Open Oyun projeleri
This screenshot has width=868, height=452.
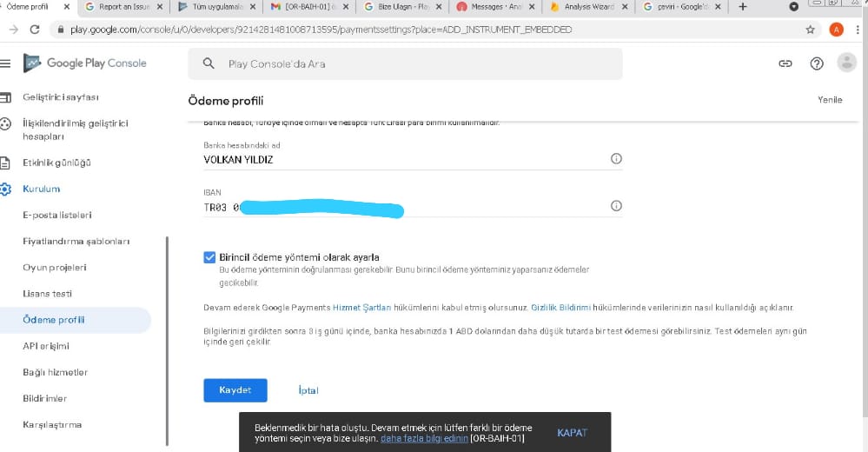(54, 267)
